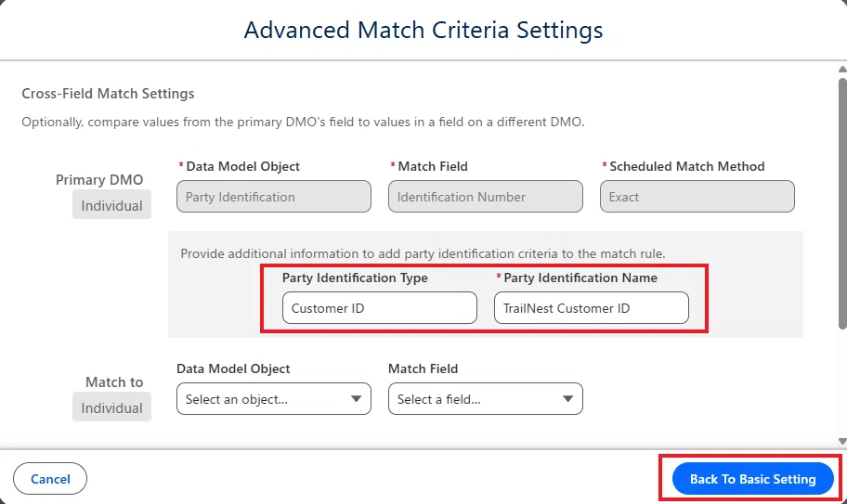Click the Party Identification Name label

pyautogui.click(x=580, y=278)
